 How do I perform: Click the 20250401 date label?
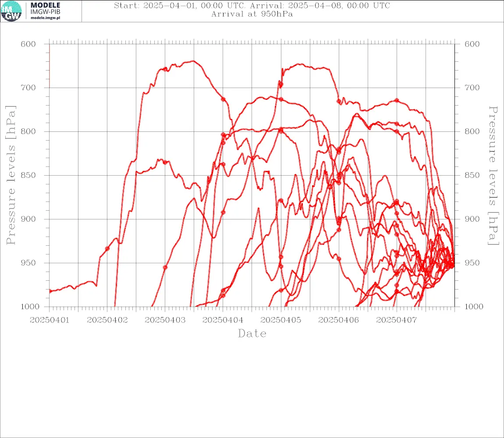[x=49, y=320]
